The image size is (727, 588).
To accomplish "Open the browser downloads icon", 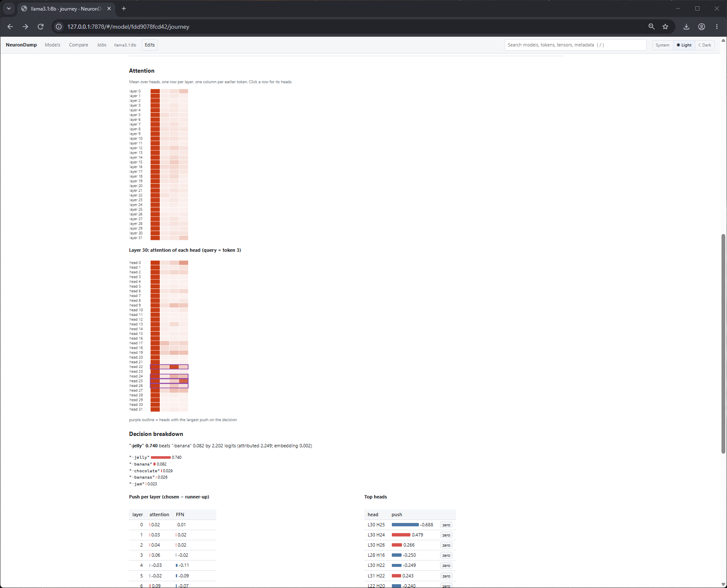I will click(686, 27).
